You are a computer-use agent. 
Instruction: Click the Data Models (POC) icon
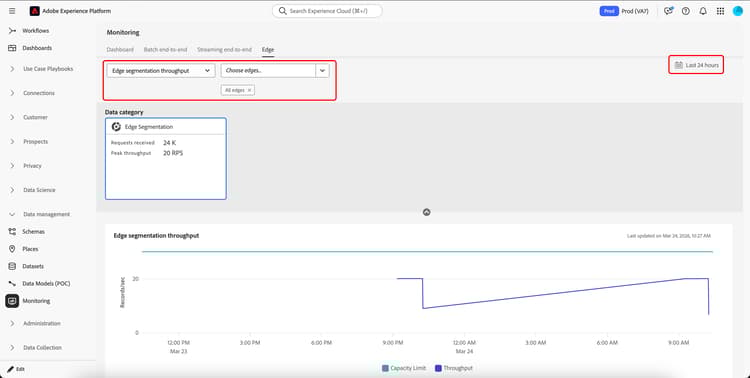[x=12, y=283]
